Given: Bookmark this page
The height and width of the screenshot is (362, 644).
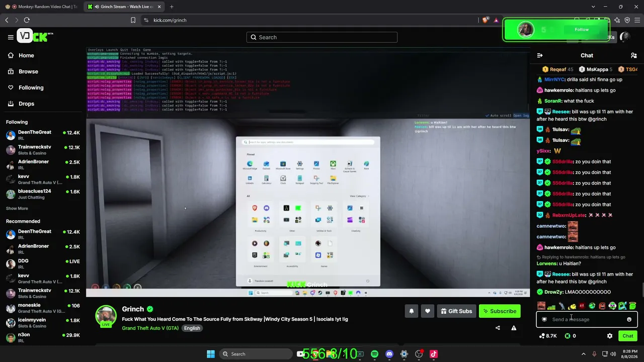Looking at the screenshot, I should [x=133, y=20].
